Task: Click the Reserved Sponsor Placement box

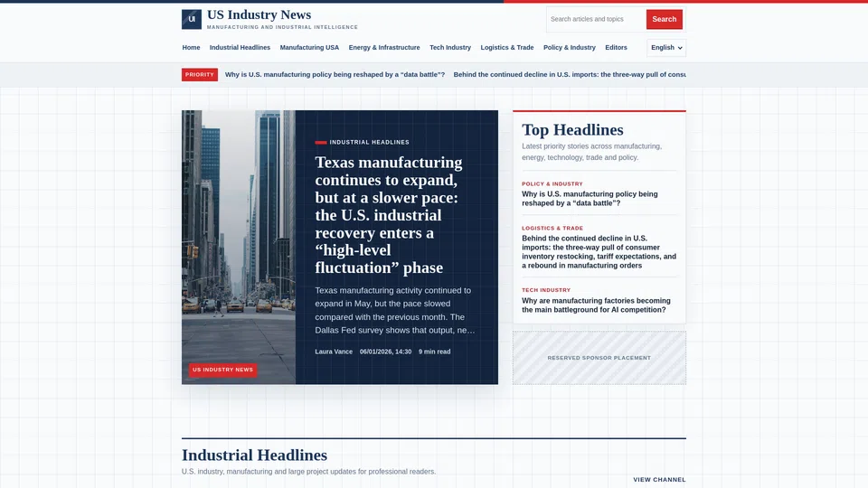Action: [599, 358]
